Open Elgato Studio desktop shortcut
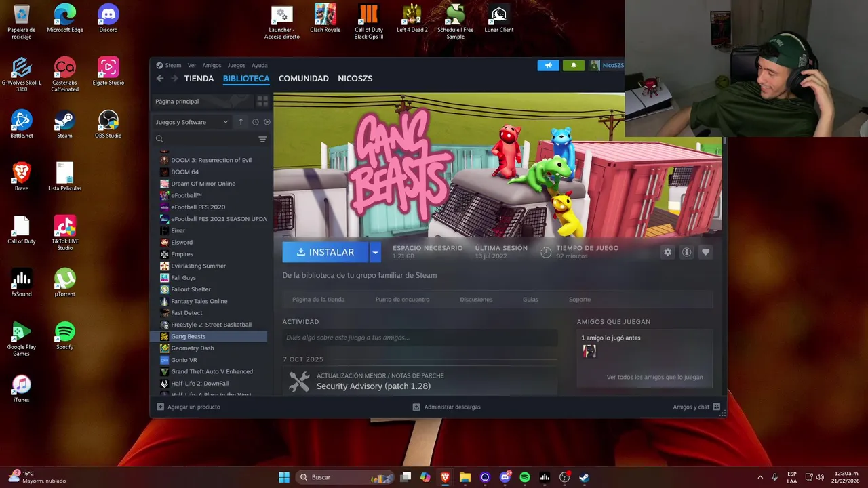The image size is (868, 488). click(108, 71)
